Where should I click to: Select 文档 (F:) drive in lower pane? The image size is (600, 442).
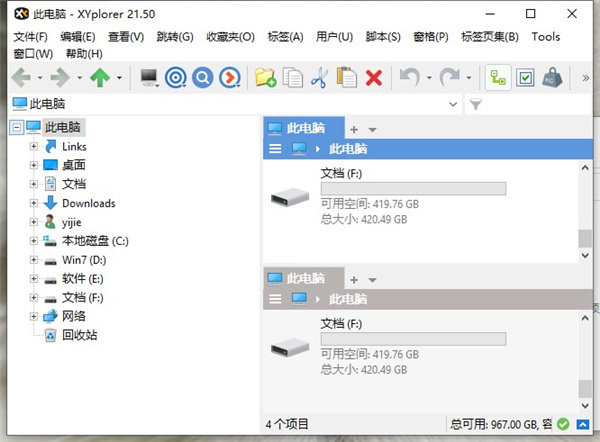click(388, 347)
